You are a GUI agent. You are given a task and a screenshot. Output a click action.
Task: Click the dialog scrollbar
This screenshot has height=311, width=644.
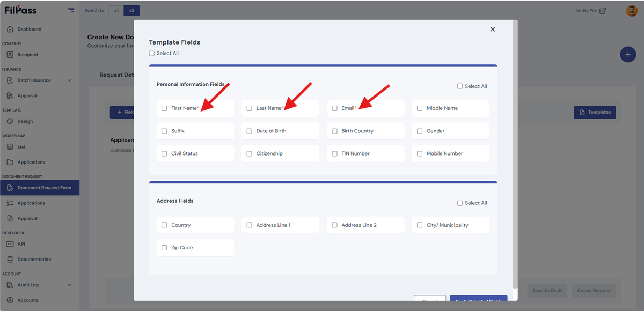(515, 154)
